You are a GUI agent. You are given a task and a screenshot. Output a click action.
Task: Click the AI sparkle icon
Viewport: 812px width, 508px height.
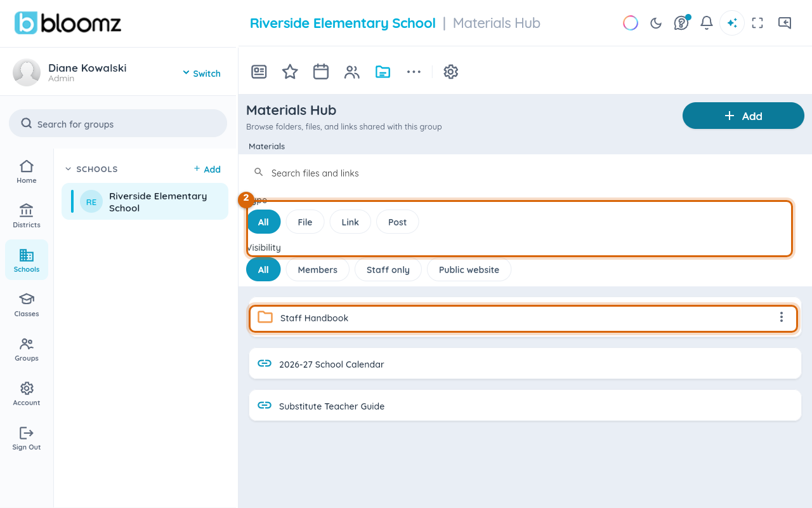pyautogui.click(x=732, y=23)
